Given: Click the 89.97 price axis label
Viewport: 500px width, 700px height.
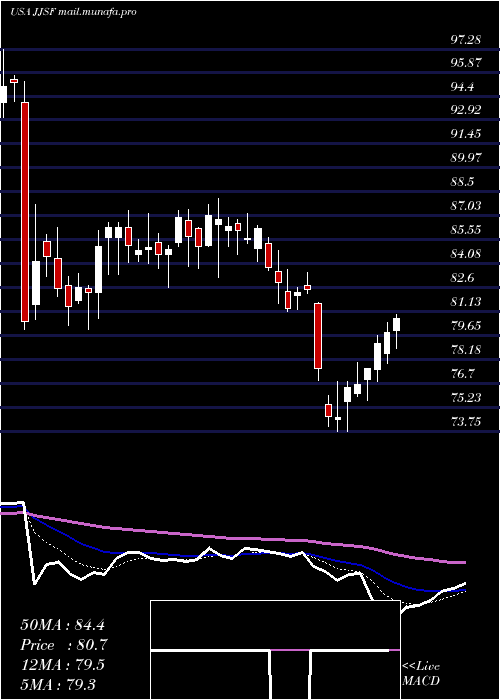Looking at the screenshot, I should [466, 158].
